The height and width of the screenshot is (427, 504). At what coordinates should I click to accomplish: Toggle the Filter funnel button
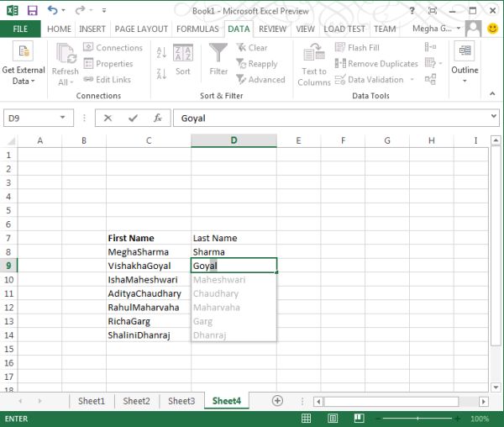click(x=218, y=60)
